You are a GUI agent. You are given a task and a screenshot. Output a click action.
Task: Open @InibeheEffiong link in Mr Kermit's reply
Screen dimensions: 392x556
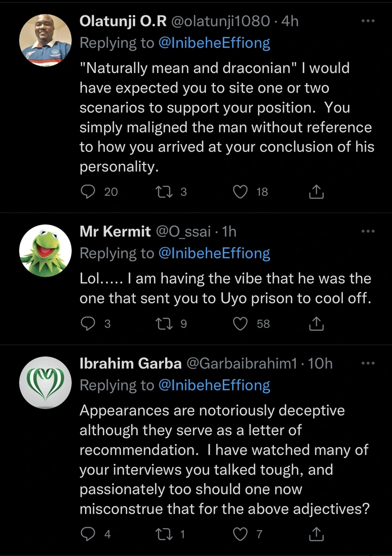tap(214, 254)
